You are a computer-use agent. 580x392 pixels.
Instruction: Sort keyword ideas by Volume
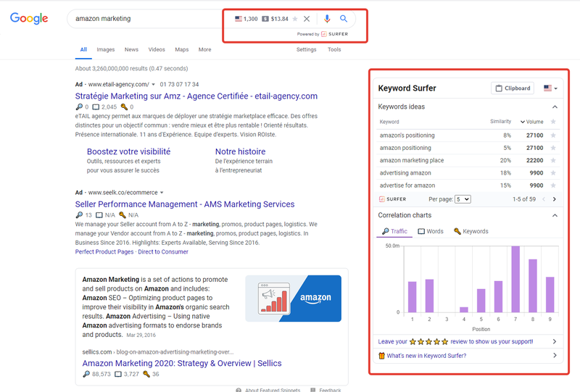[x=531, y=122]
